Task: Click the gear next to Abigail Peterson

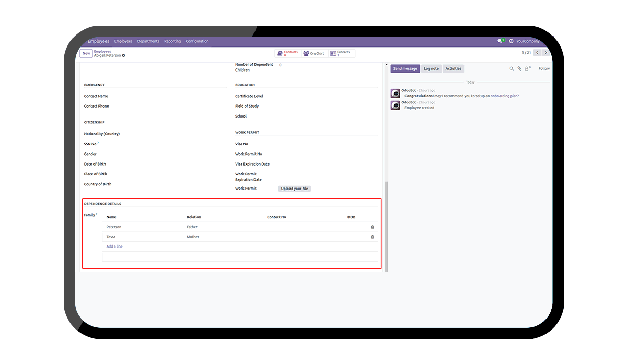Action: 124,55
